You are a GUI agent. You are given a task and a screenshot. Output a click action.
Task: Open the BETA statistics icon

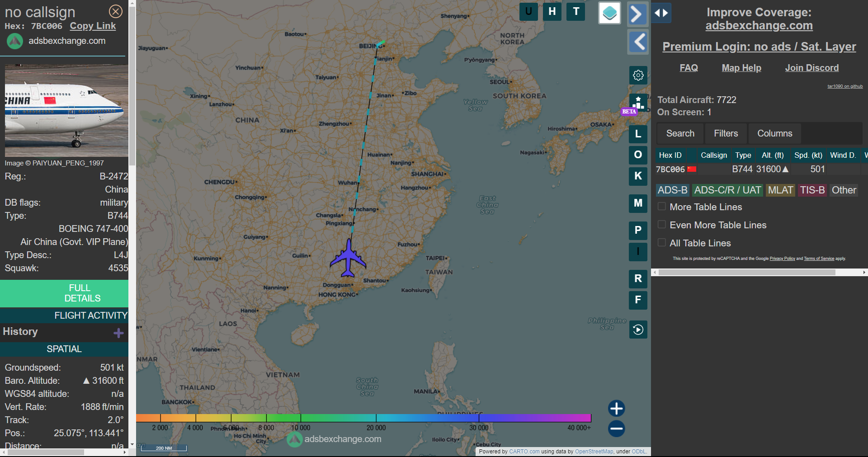coord(638,103)
